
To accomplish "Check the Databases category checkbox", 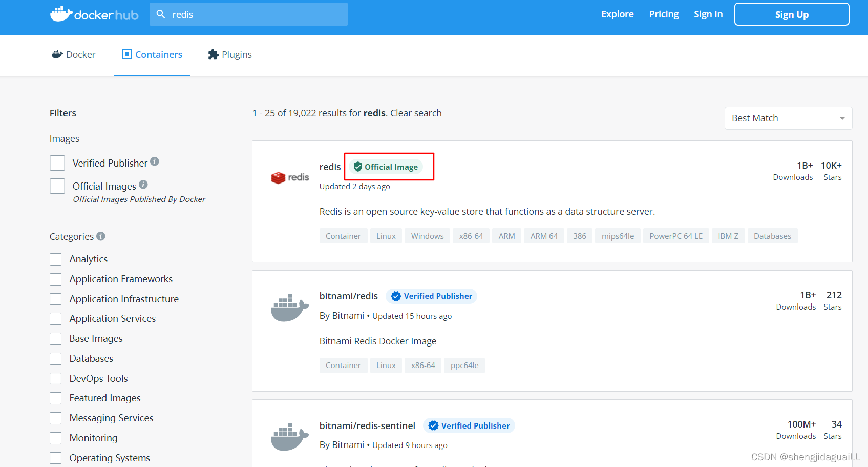I will (56, 359).
